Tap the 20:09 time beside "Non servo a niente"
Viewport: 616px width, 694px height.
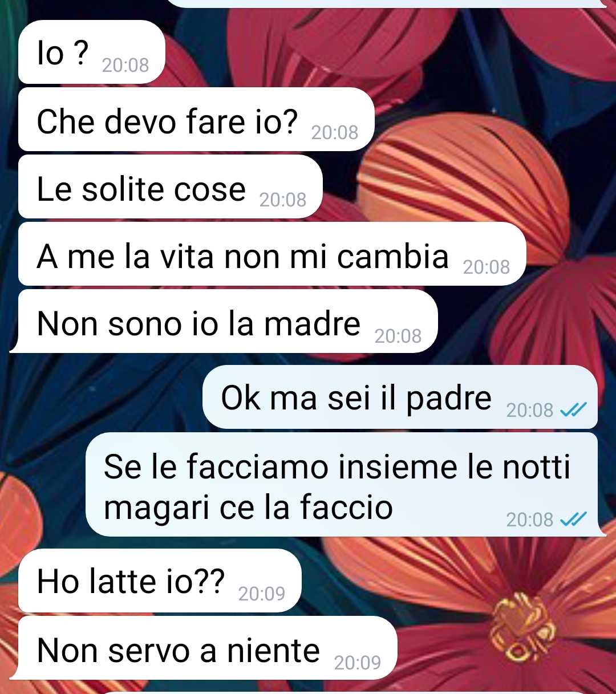tap(358, 663)
